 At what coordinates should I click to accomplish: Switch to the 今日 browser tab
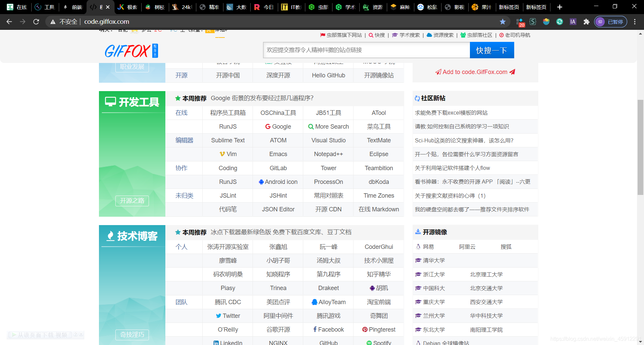pos(264,7)
